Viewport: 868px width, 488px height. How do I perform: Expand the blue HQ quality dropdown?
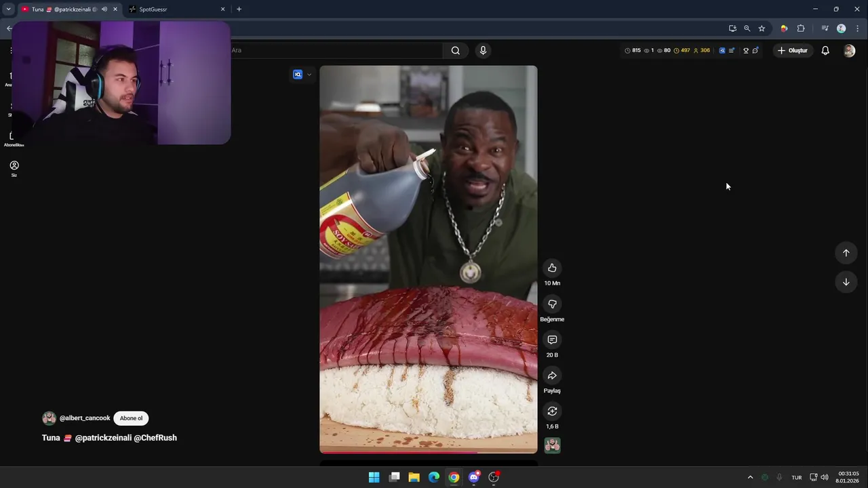pos(309,75)
